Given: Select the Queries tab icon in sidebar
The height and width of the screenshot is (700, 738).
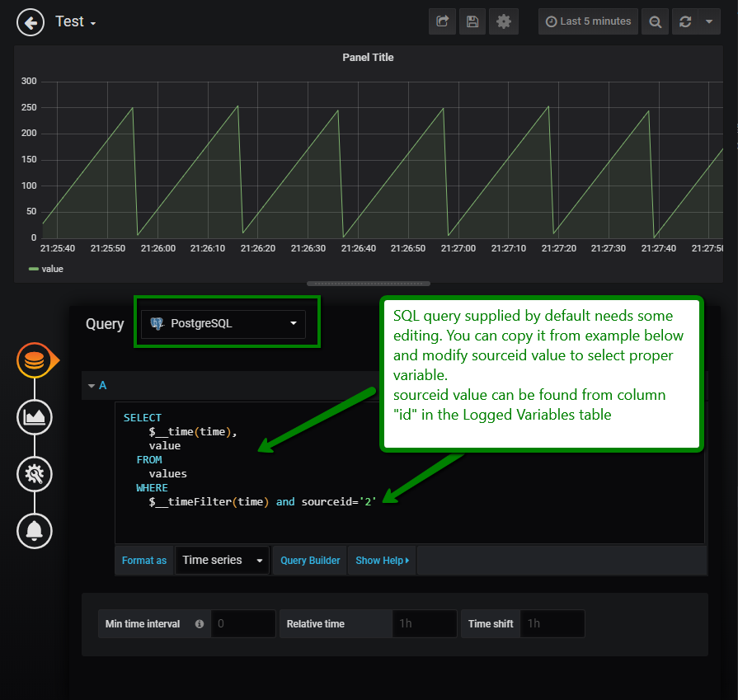Looking at the screenshot, I should tap(34, 359).
